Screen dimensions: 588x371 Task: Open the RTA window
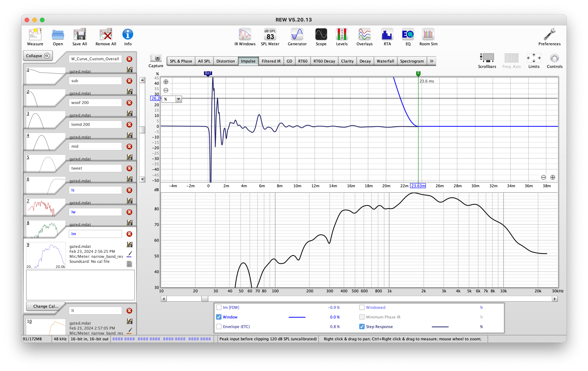click(x=387, y=37)
